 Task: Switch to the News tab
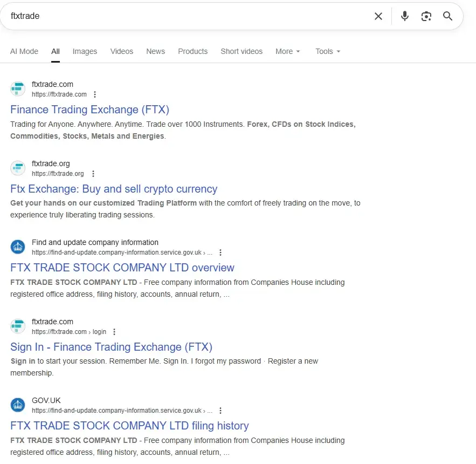155,51
